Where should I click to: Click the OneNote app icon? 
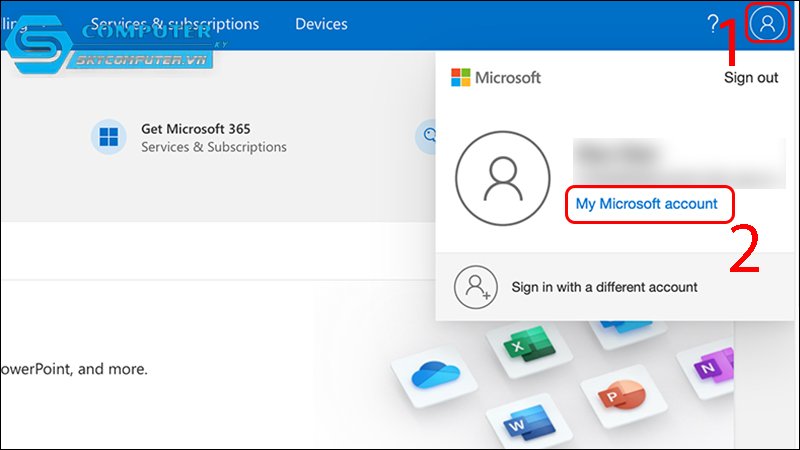coord(712,366)
